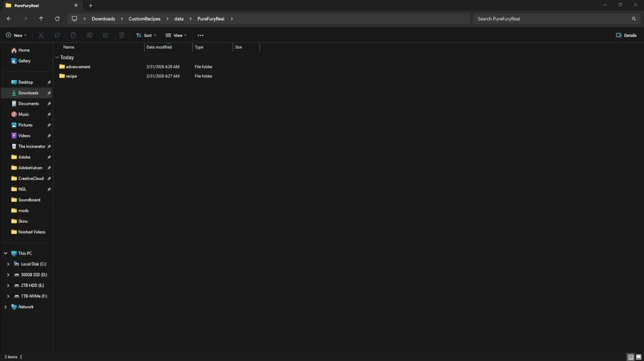Expand 2TB HDD (E:) tree node

pos(8,285)
